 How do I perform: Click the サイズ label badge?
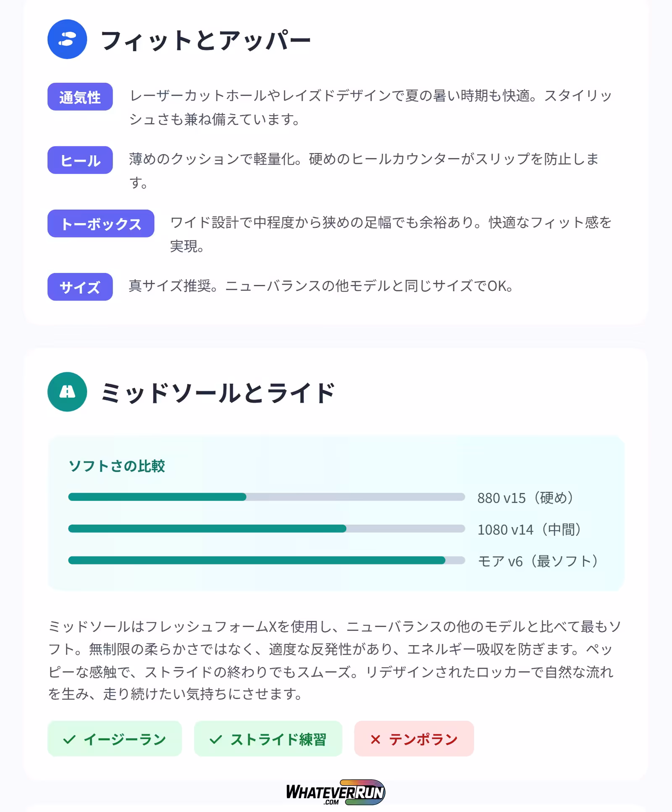point(80,287)
